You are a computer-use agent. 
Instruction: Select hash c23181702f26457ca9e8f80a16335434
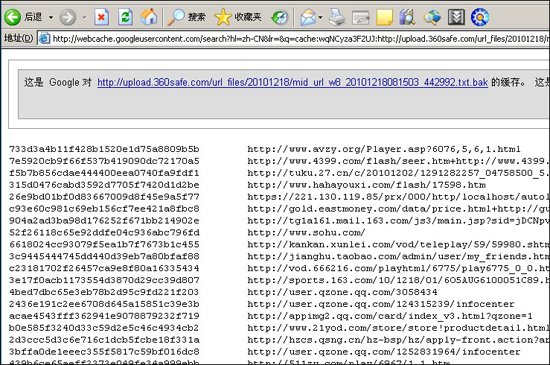coord(104,268)
